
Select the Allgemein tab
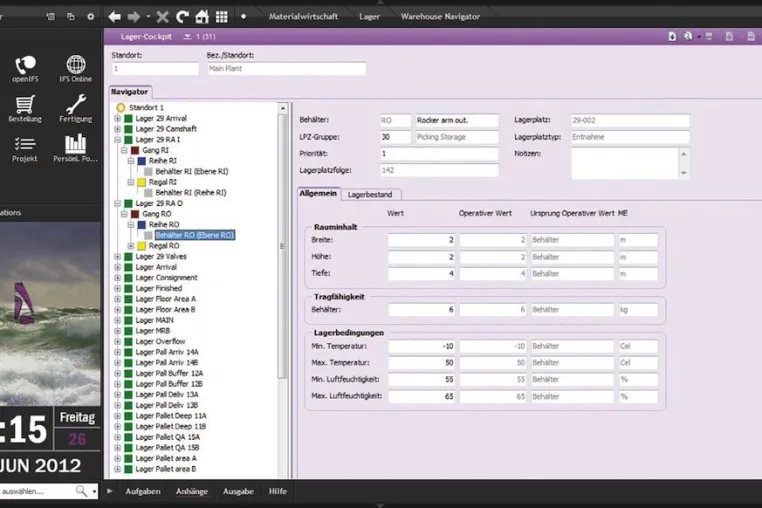(318, 193)
